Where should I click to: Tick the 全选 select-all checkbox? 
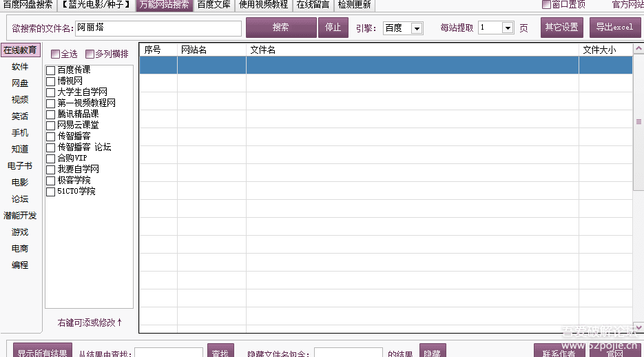[56, 54]
